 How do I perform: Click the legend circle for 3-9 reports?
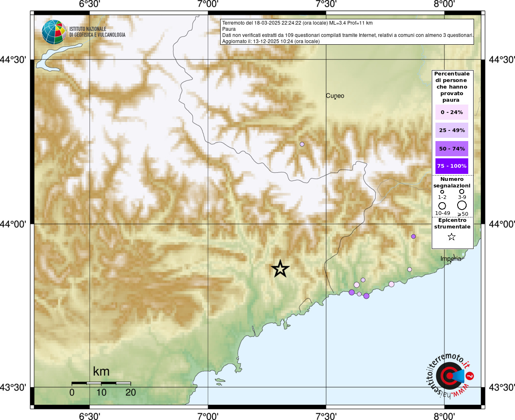click(x=462, y=192)
